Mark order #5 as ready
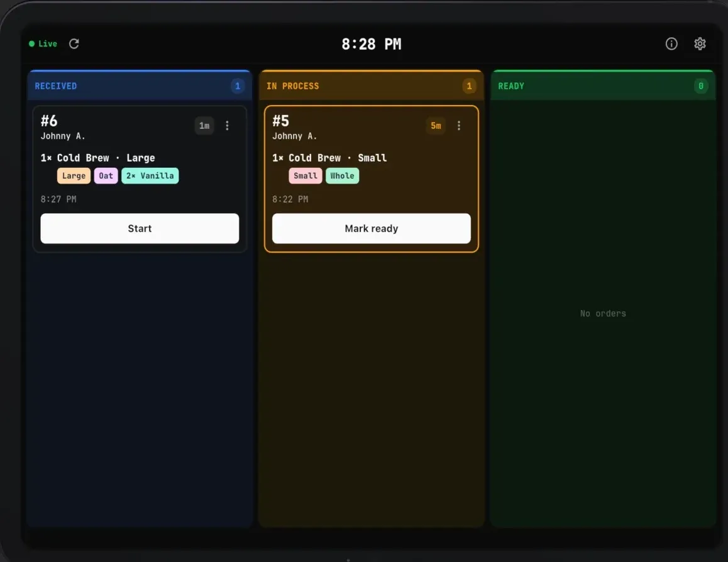This screenshot has width=728, height=562. pos(372,228)
